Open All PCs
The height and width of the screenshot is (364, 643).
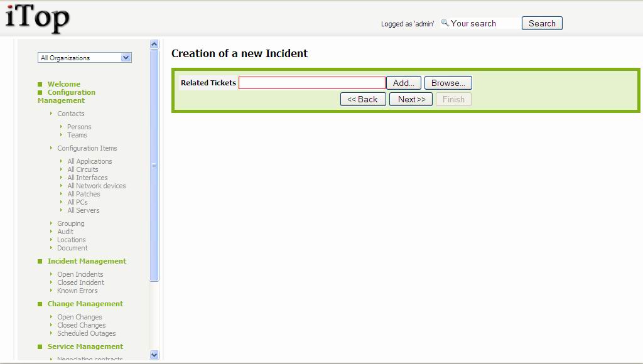point(77,202)
